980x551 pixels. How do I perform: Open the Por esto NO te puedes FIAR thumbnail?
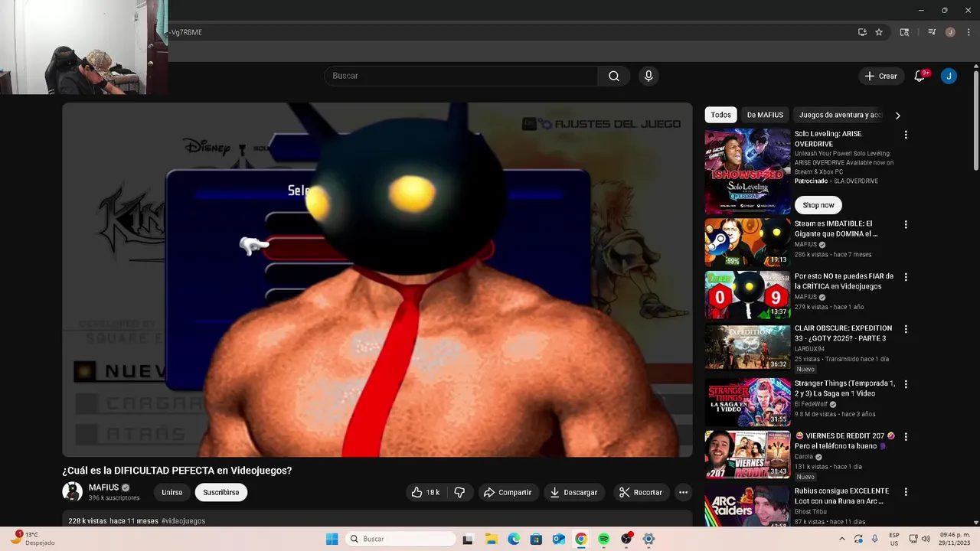[747, 295]
